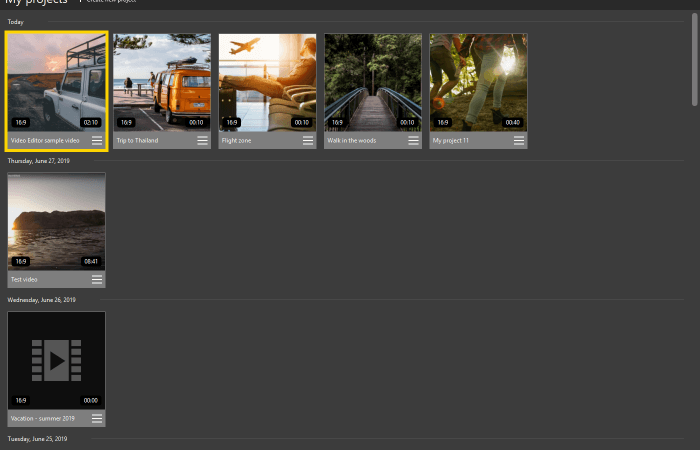700x450 pixels.
Task: Click the Trip to Thailand title label
Action: click(x=138, y=141)
